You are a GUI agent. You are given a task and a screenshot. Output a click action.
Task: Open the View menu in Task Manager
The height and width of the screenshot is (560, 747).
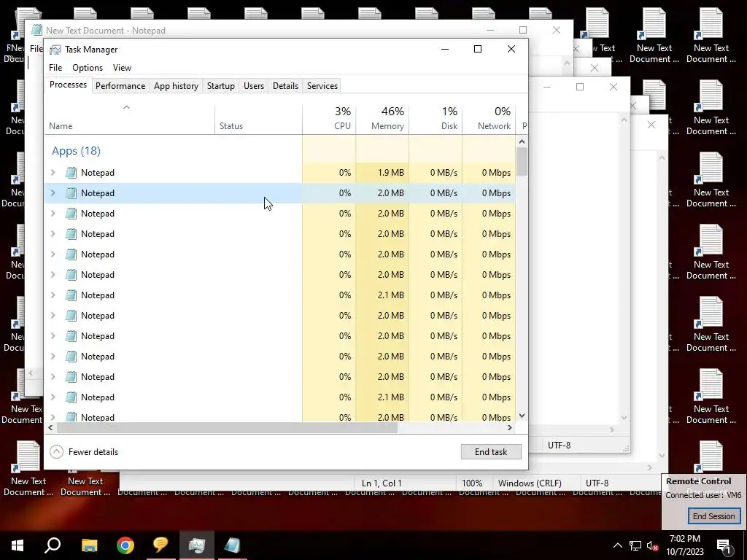pyautogui.click(x=122, y=68)
